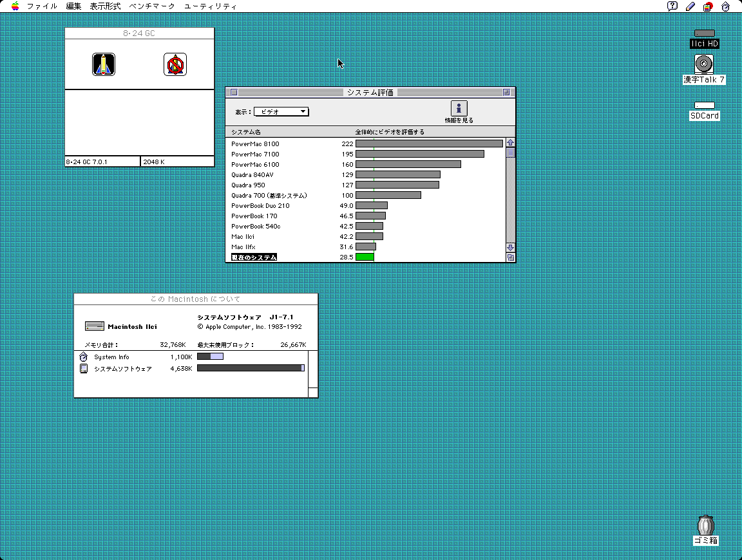742x560 pixels.
Task: Click the 2048 K memory label
Action: [154, 162]
